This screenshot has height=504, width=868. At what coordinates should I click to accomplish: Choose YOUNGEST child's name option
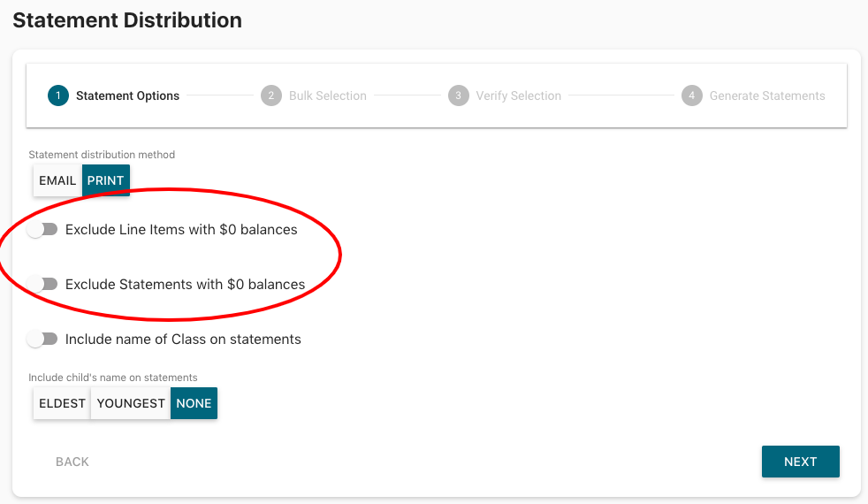[x=131, y=403]
